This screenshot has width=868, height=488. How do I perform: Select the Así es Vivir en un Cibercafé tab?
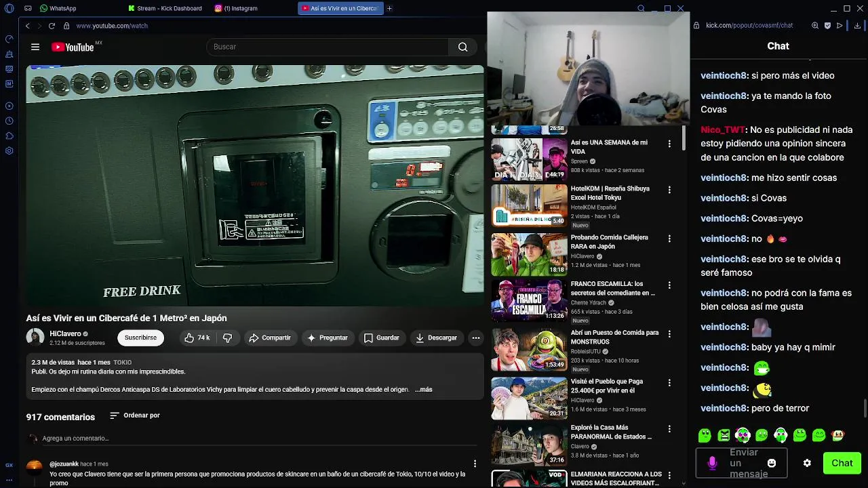(x=340, y=8)
